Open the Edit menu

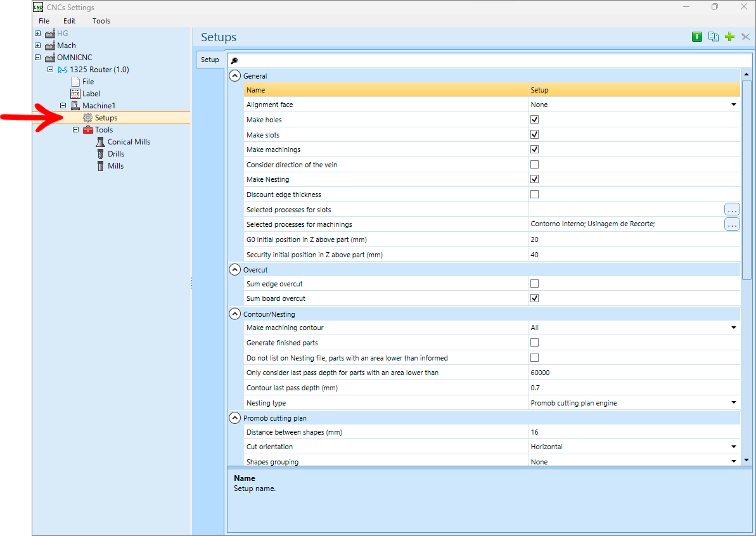coord(70,21)
